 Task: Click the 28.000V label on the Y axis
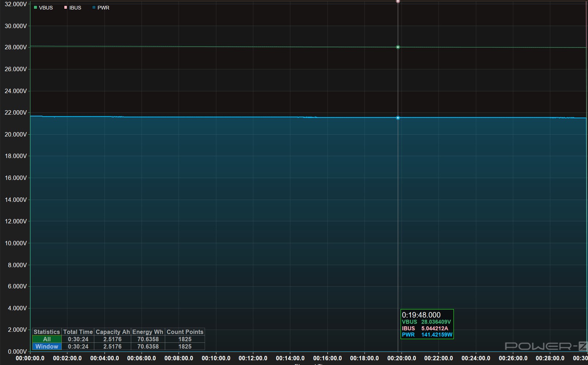[16, 47]
